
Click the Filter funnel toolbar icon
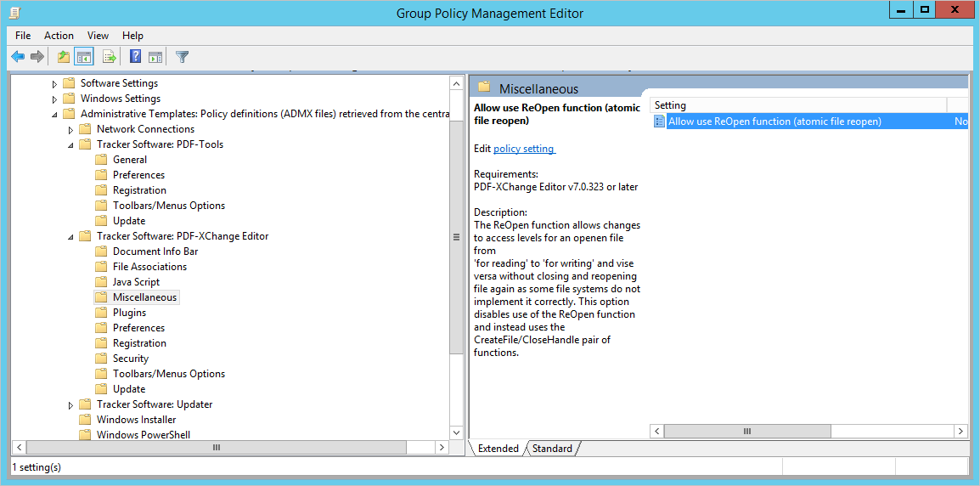pos(182,57)
